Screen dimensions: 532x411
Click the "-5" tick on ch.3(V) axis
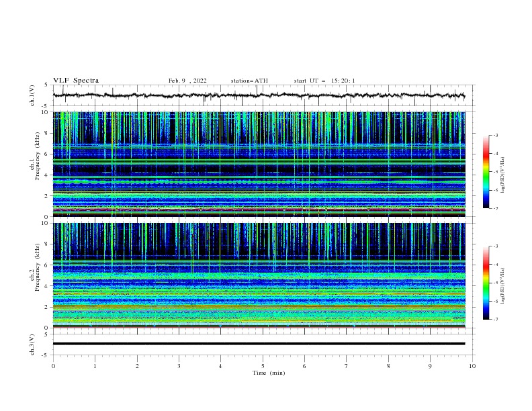(x=45, y=355)
